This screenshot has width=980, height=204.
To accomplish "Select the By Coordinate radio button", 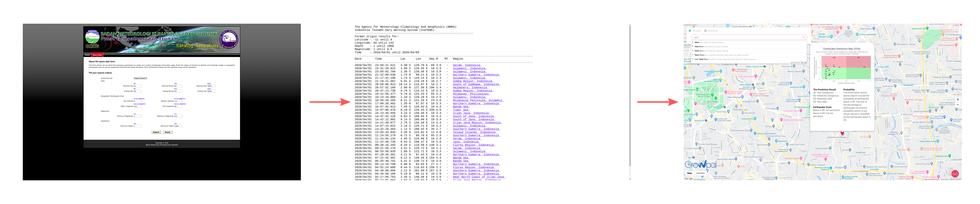I will [705, 31].
